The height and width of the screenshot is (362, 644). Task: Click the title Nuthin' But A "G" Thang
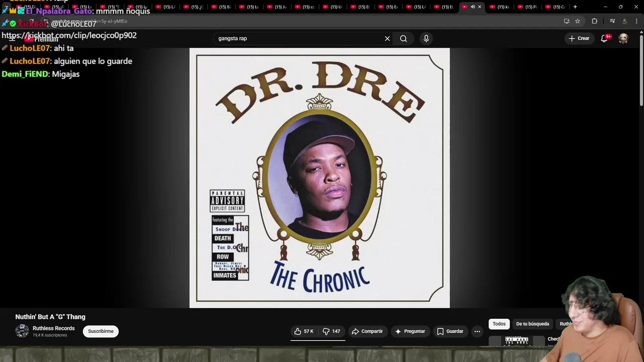pos(50,317)
